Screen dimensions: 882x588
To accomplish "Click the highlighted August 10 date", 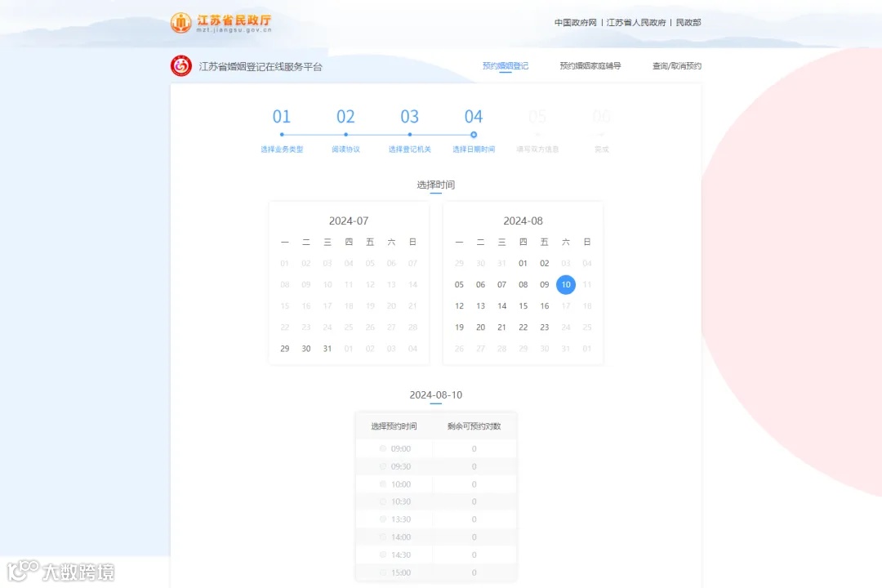I will tap(566, 285).
